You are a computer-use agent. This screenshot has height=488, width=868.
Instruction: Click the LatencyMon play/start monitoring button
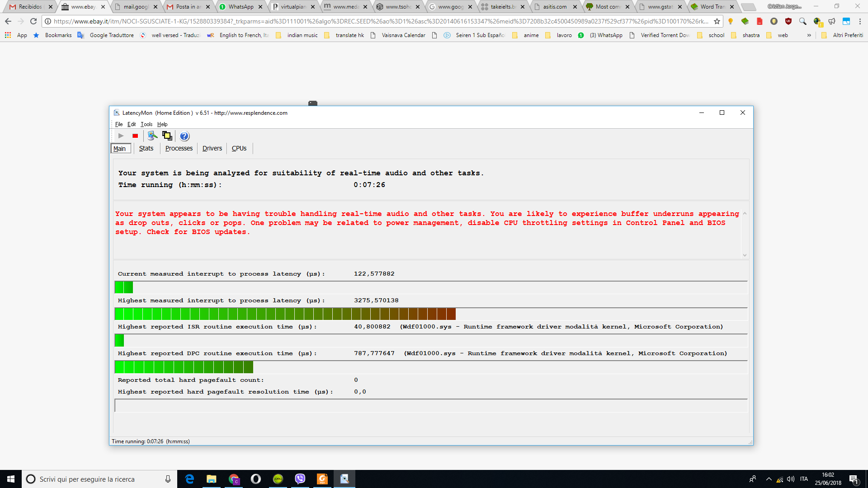(x=121, y=136)
